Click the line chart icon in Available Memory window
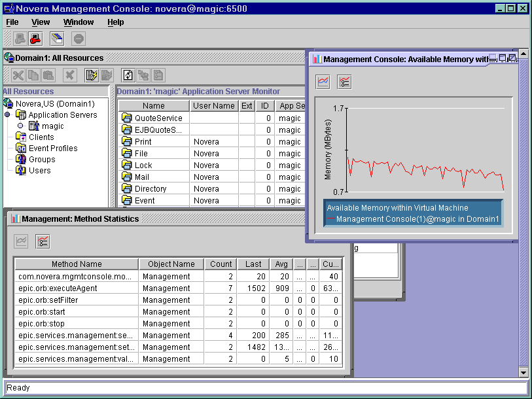The image size is (532, 399). (x=323, y=82)
